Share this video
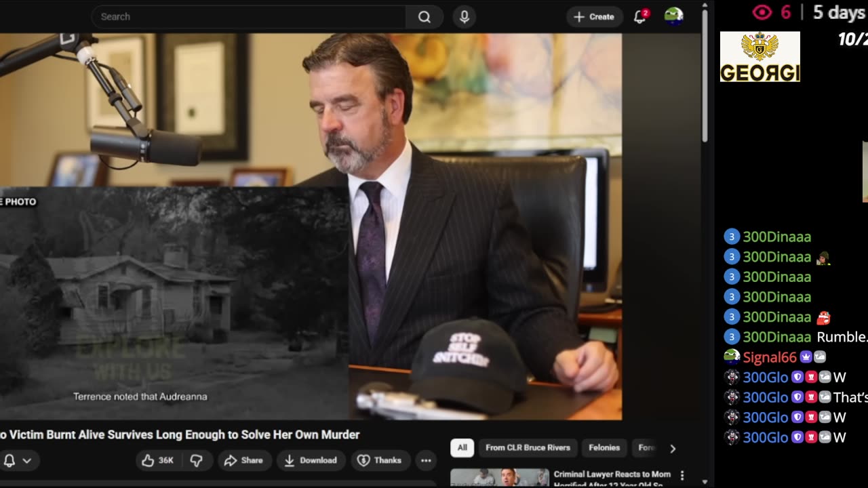 (x=243, y=460)
